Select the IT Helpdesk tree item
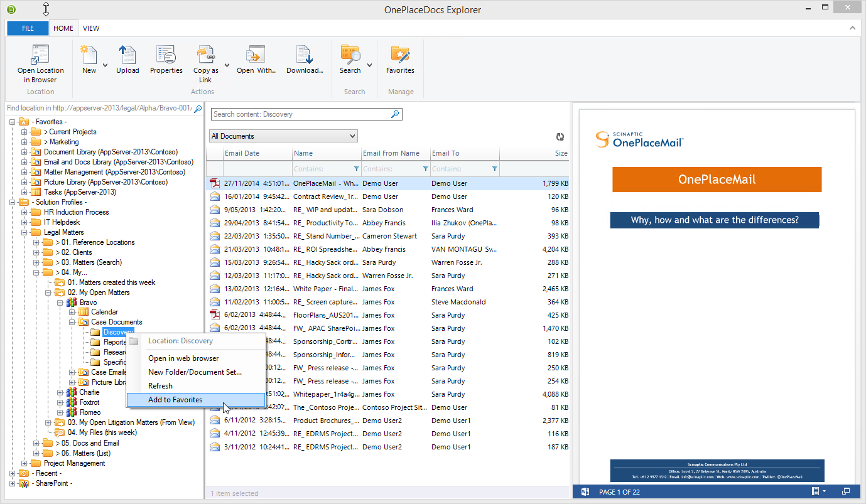This screenshot has width=866, height=504. [x=62, y=222]
